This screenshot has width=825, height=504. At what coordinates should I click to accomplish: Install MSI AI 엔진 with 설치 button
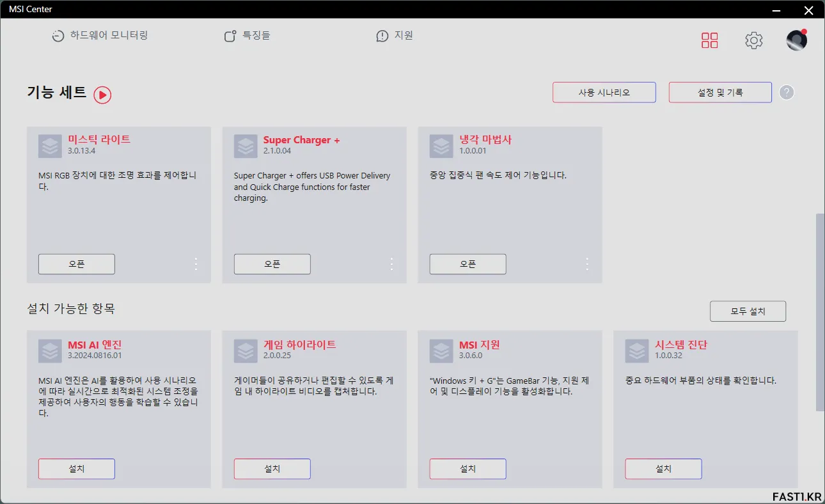[x=77, y=469]
